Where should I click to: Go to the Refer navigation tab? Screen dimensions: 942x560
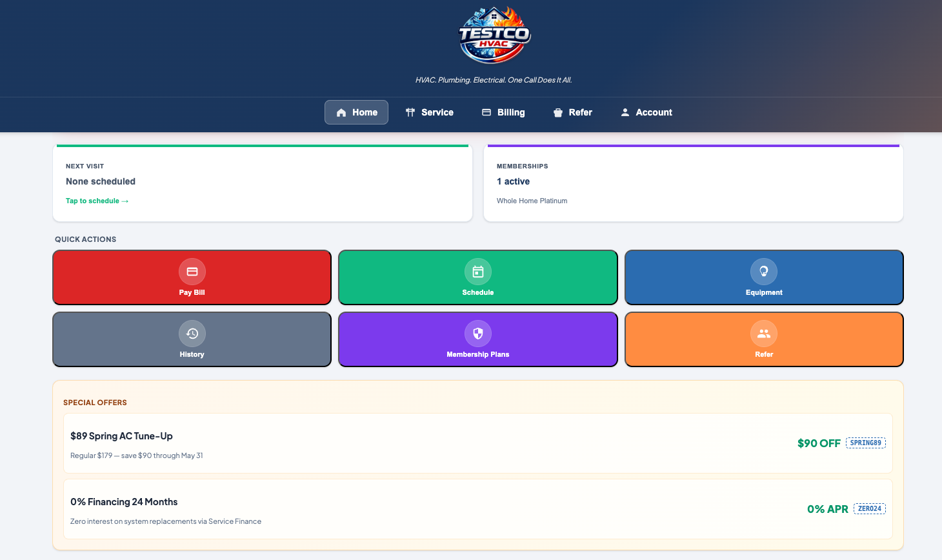coord(573,112)
